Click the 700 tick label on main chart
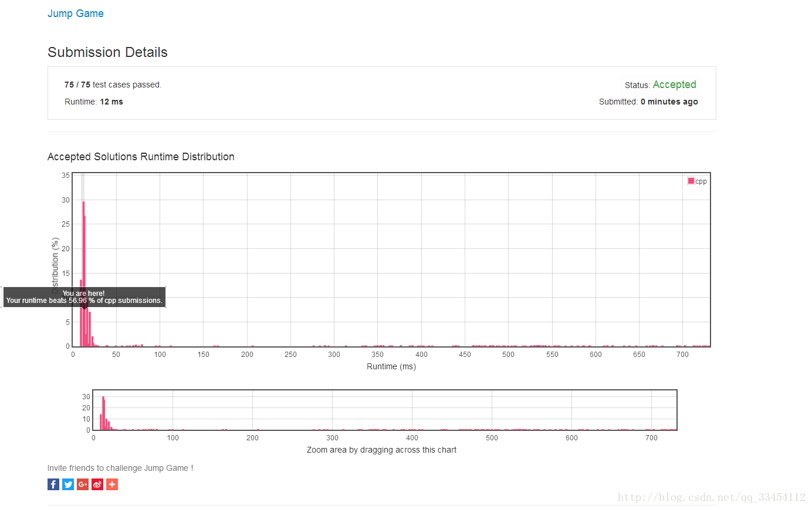Screen dimensions: 812x509 pyautogui.click(x=682, y=354)
